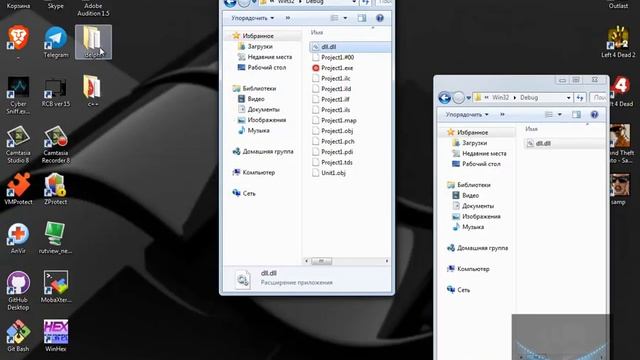Launch the AnVir desktop shortcut
Image resolution: width=640 pixels, height=360 pixels.
click(18, 238)
